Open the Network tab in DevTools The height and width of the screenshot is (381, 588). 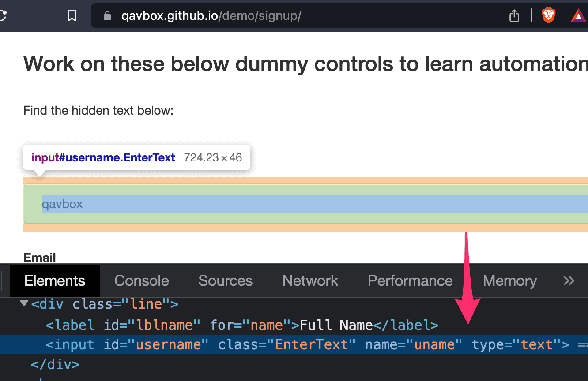click(310, 280)
